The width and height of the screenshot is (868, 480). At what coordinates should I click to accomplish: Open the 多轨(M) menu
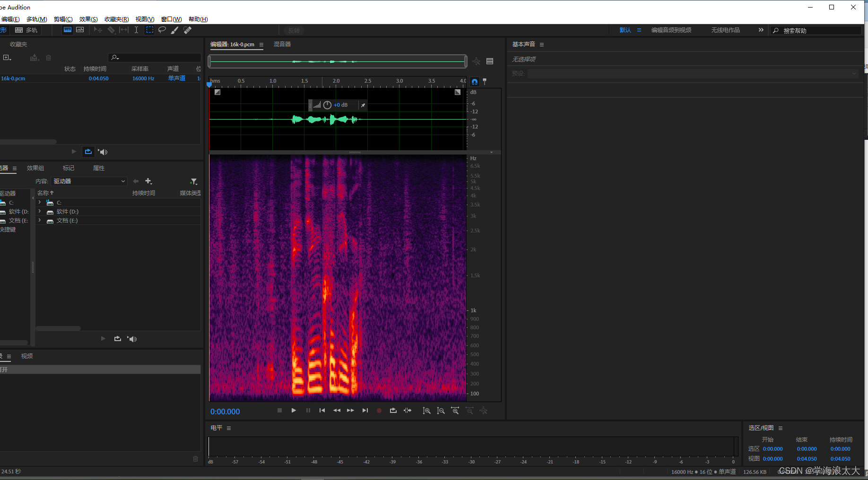click(37, 19)
